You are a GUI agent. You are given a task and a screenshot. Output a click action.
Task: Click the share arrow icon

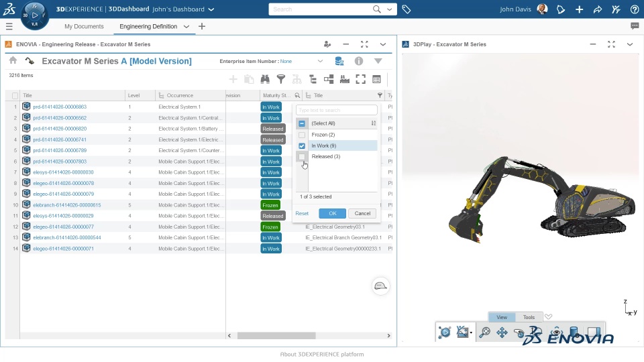click(598, 9)
